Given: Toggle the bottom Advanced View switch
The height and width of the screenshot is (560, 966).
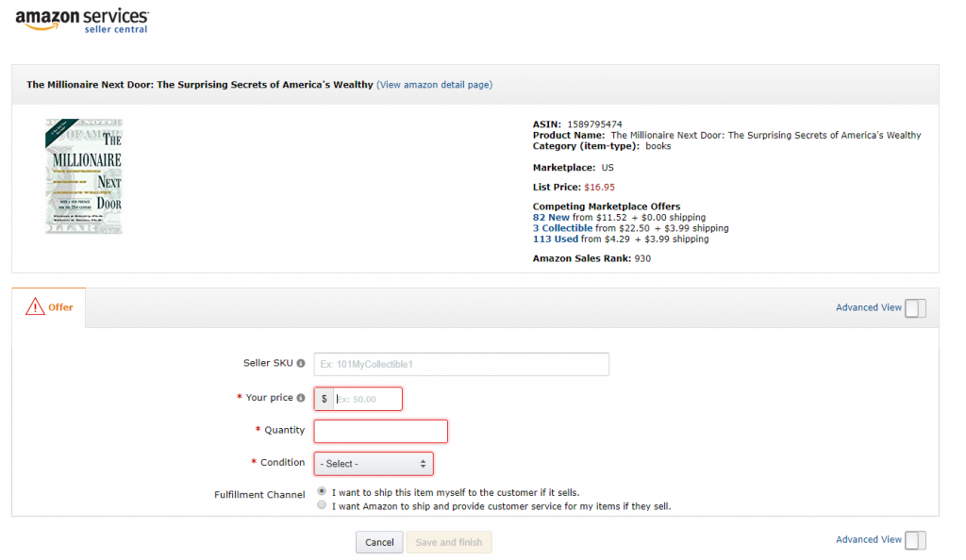Looking at the screenshot, I should 915,540.
